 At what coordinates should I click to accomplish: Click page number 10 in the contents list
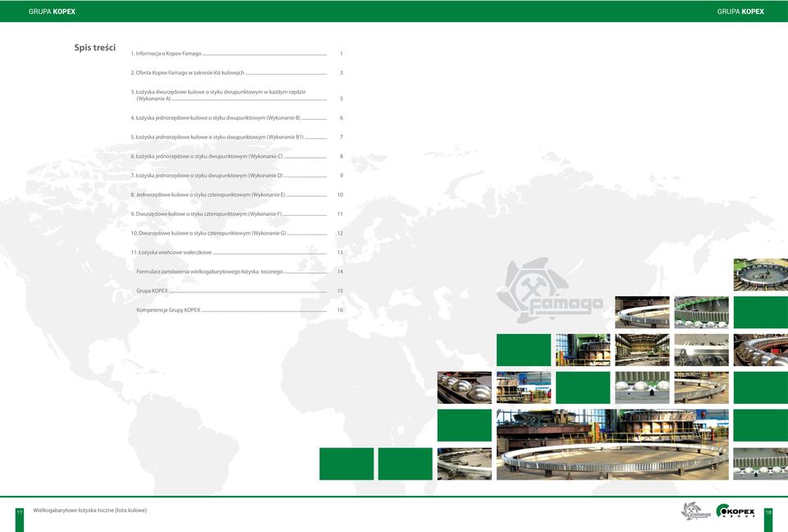[x=340, y=195]
